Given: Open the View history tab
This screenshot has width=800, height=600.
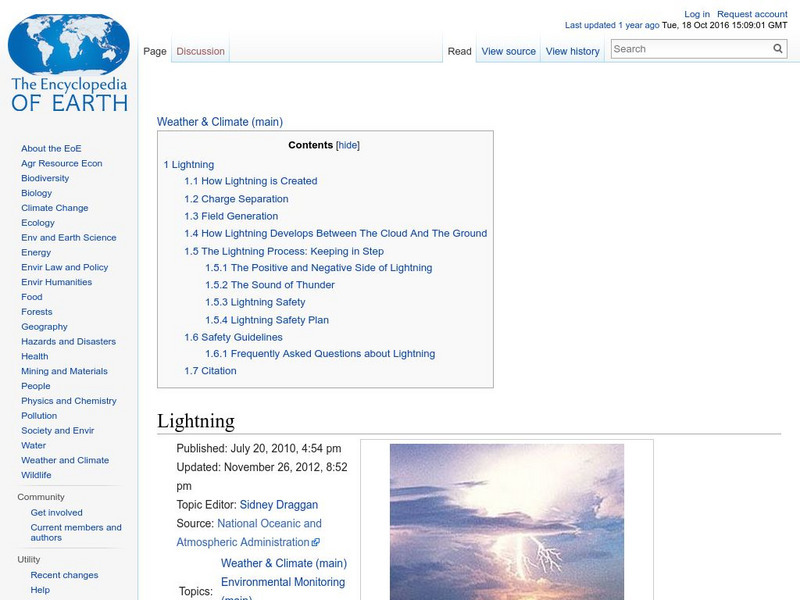Looking at the screenshot, I should (x=572, y=51).
